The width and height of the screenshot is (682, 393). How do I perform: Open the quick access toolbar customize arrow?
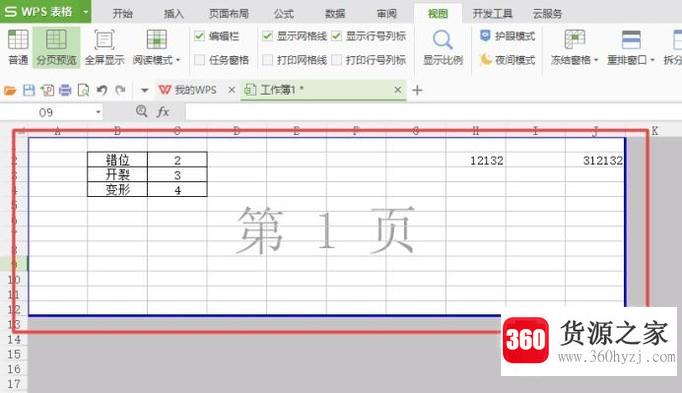pos(144,90)
